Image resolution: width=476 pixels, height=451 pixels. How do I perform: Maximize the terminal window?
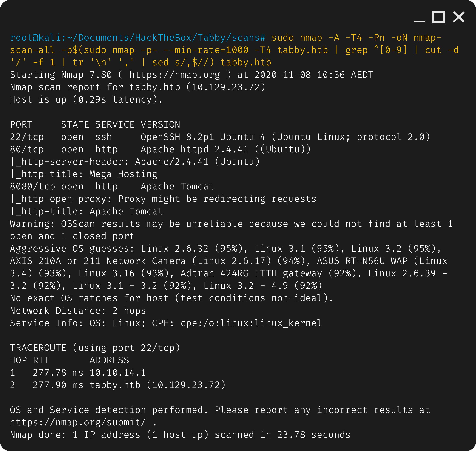click(438, 17)
